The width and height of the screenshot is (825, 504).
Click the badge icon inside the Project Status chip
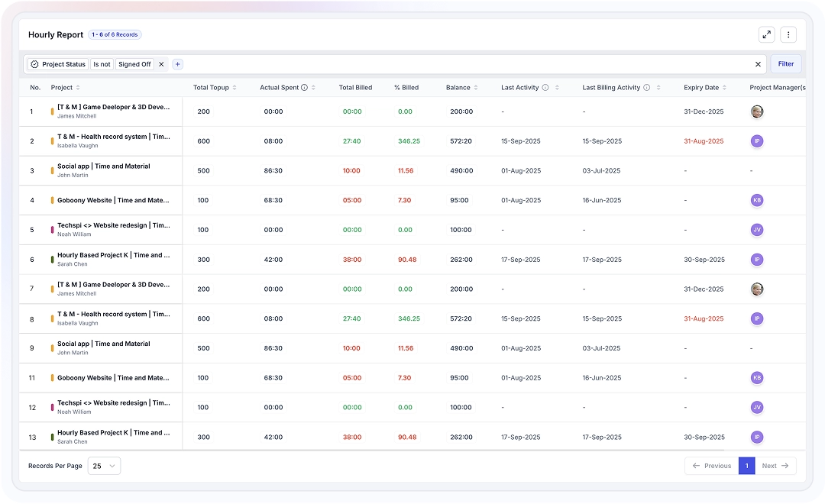point(34,64)
